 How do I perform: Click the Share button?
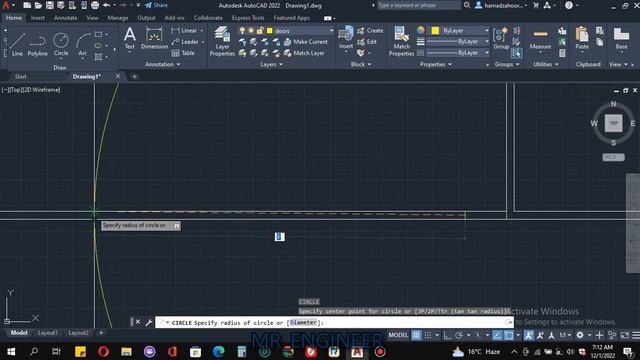156,5
